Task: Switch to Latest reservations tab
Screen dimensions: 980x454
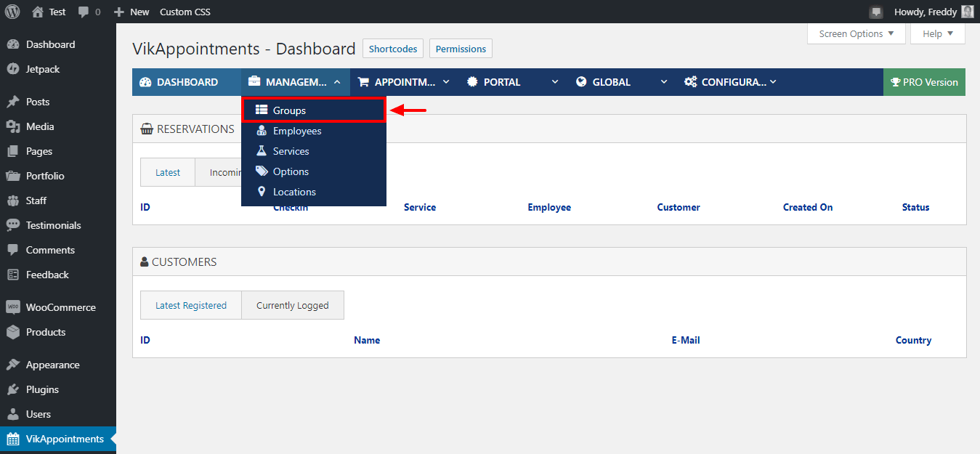Action: coord(168,172)
